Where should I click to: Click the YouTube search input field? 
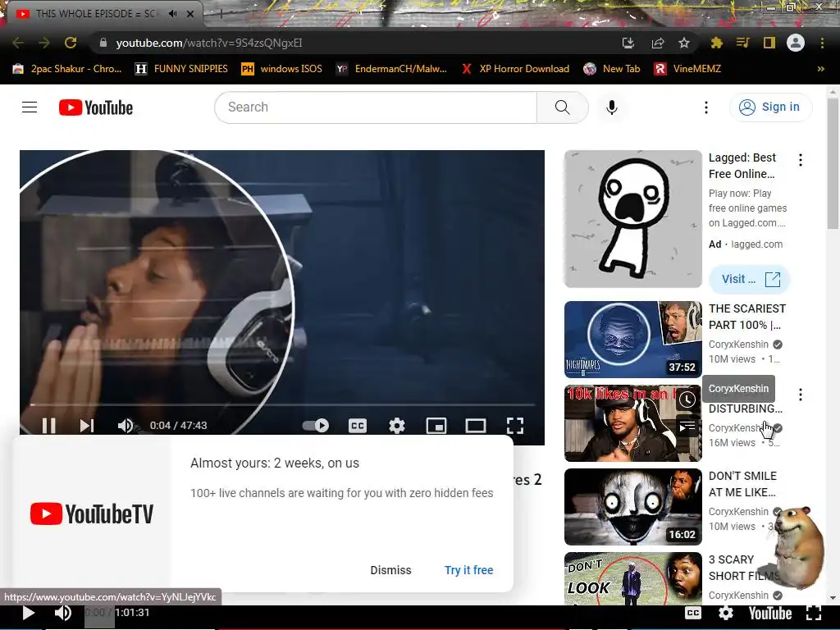(x=376, y=107)
